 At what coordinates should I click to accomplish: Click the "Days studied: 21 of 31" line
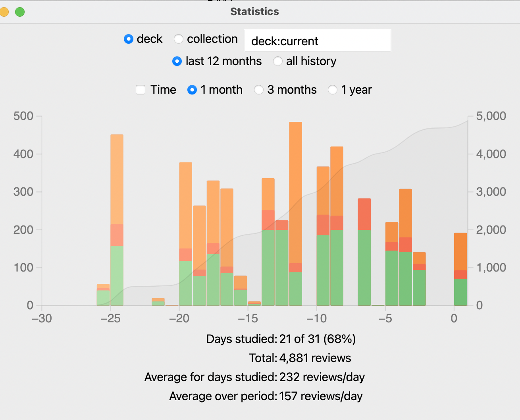281,339
